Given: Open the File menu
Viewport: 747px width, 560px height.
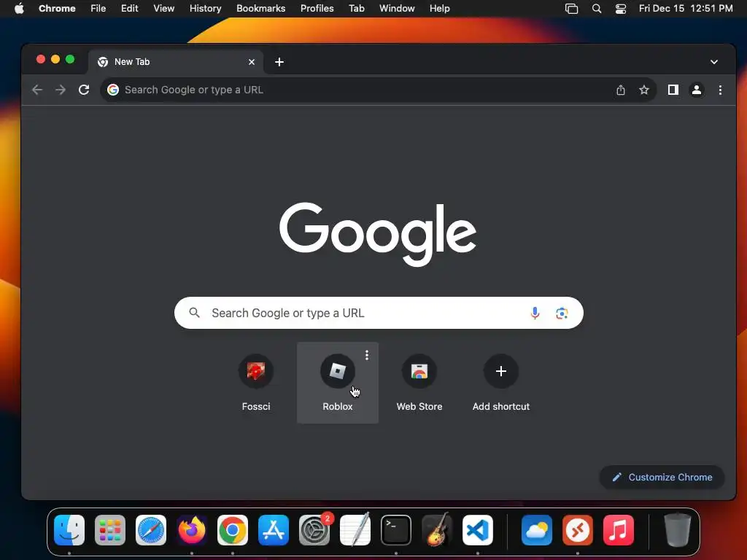Looking at the screenshot, I should (98, 8).
